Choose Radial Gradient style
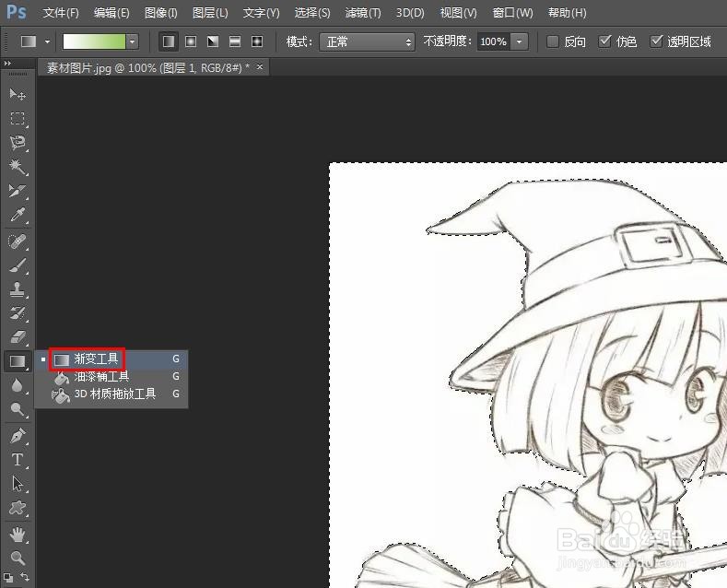727x588 pixels. pyautogui.click(x=191, y=41)
